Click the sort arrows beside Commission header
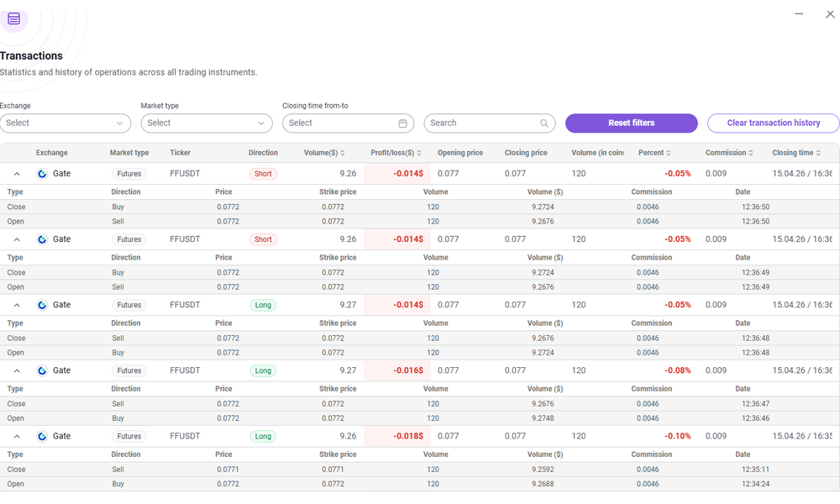 [750, 153]
